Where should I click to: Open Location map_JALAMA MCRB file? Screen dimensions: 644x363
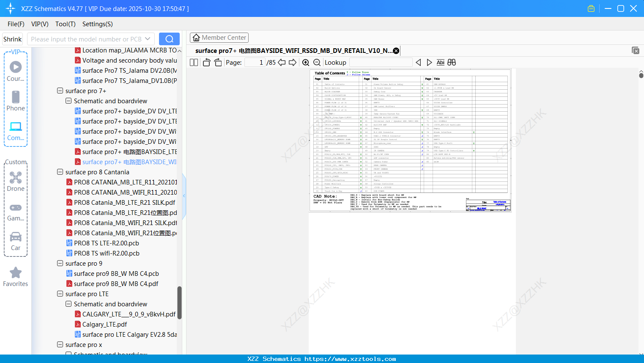[126, 50]
